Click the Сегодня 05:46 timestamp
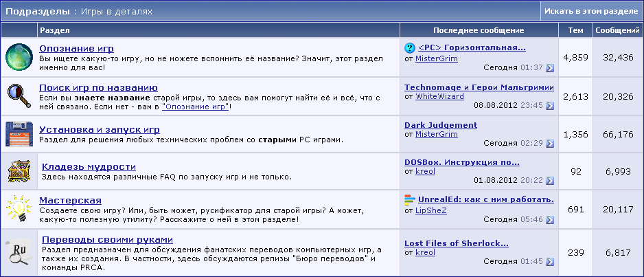This screenshot has height=277, width=644. pyautogui.click(x=514, y=220)
